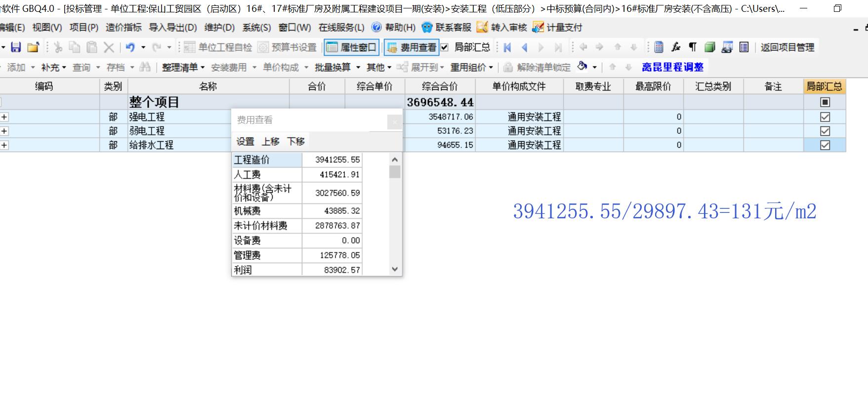Open the 窗口(W) menu
The image size is (868, 409).
295,27
